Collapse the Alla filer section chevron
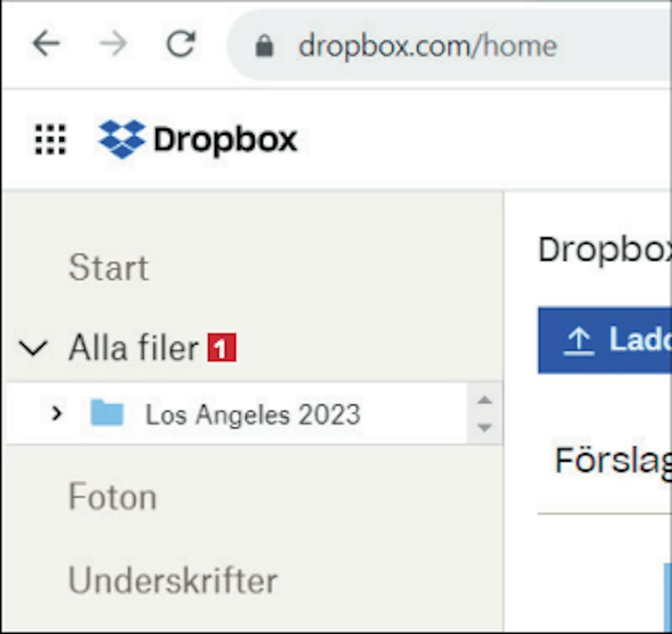Image resolution: width=672 pixels, height=634 pixels. point(33,348)
